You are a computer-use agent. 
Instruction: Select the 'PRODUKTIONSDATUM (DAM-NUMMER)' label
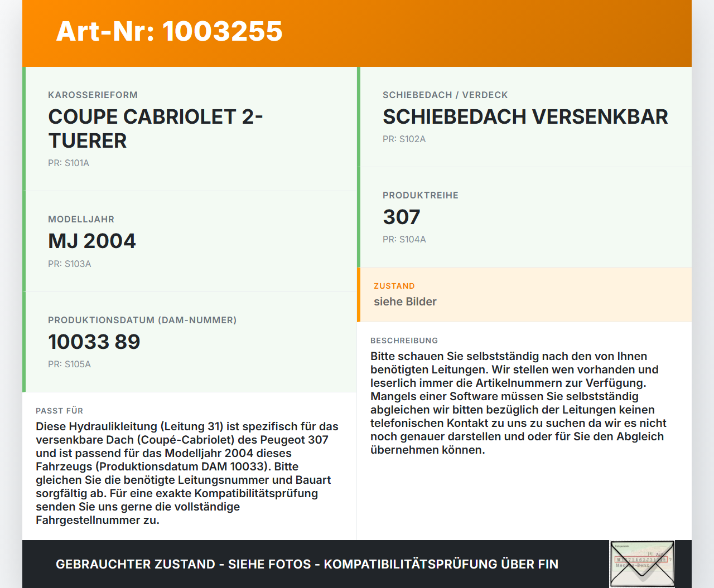[x=142, y=320]
